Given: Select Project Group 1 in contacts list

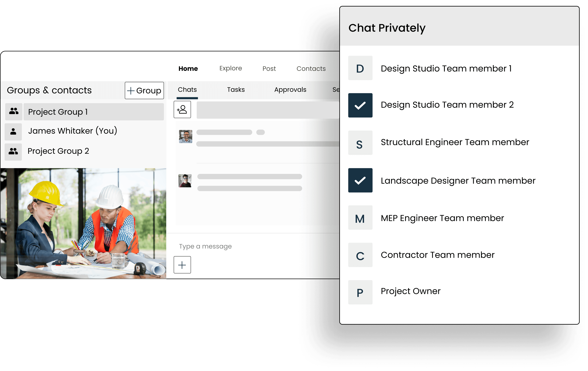Looking at the screenshot, I should coord(94,112).
